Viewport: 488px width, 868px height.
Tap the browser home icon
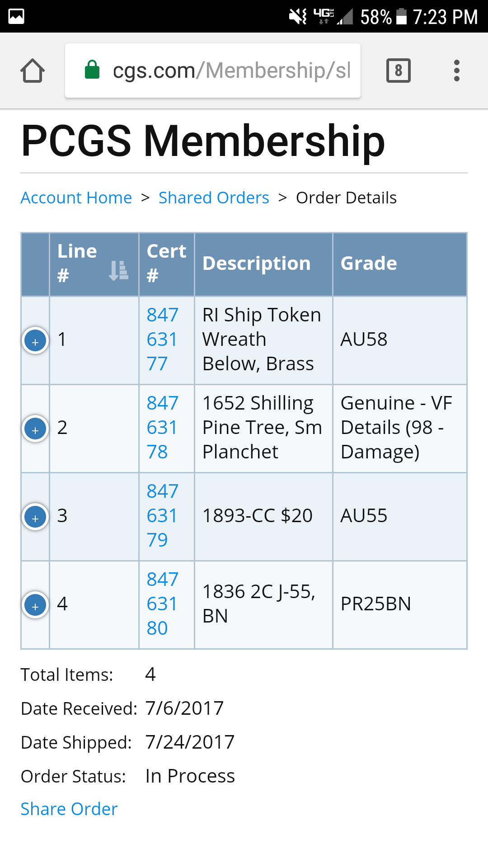coord(33,71)
